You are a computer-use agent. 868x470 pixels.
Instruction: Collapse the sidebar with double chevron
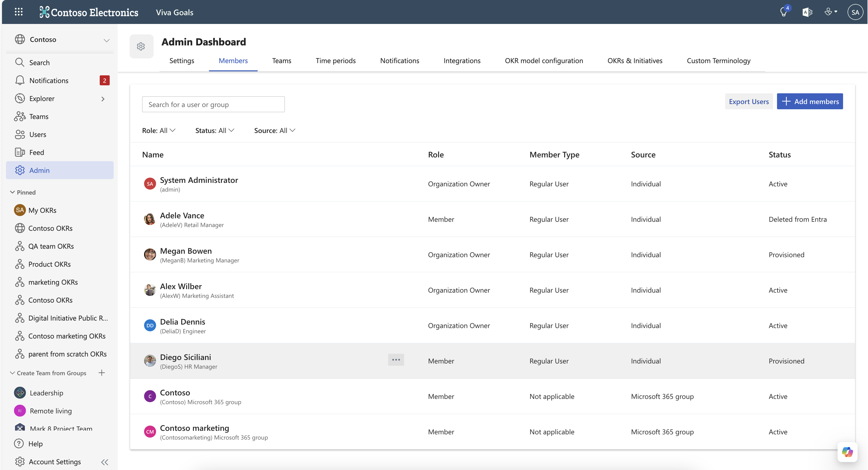[105, 462]
